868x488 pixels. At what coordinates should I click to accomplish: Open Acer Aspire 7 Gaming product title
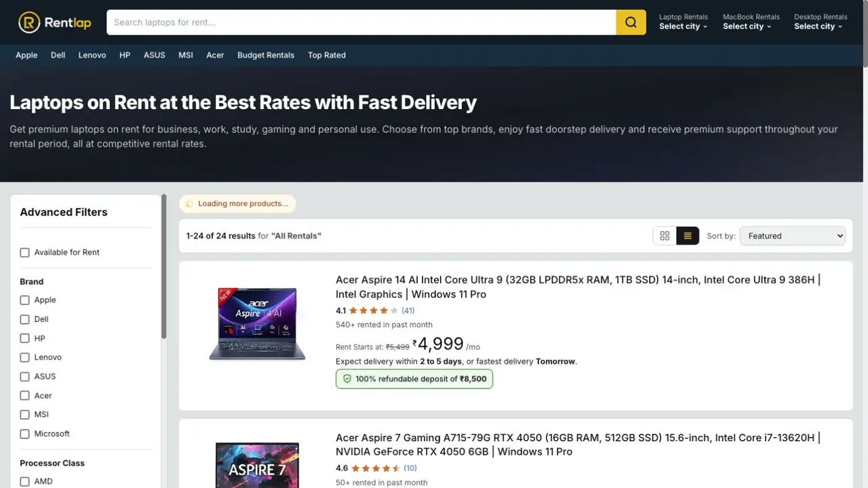[578, 445]
